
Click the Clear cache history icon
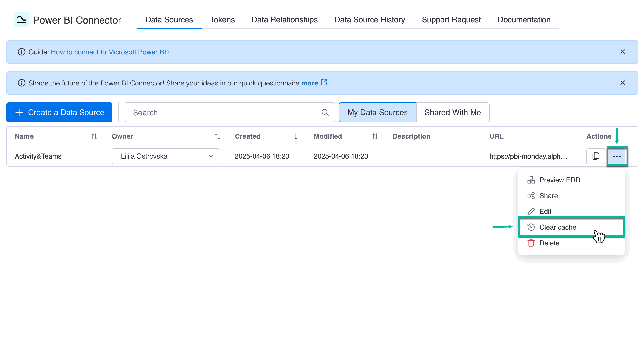[531, 227]
